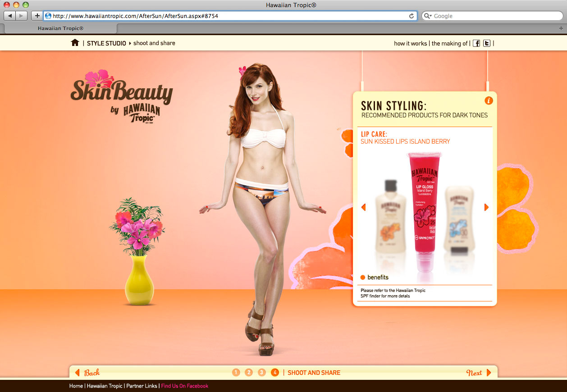Open Shoot and Share from bottom bar
This screenshot has height=392, width=567.
coord(314,373)
